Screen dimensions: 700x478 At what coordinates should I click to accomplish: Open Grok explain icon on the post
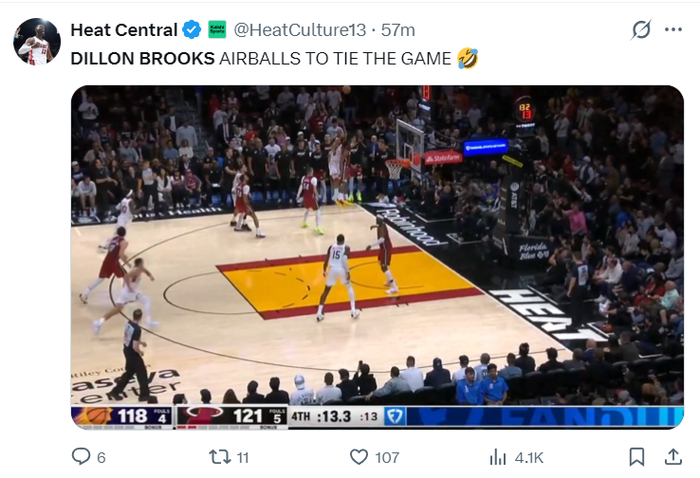coord(641,30)
